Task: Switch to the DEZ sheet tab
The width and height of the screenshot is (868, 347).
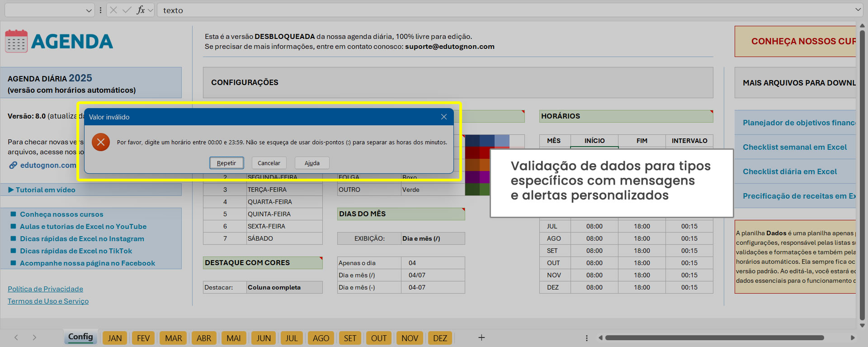Action: [440, 338]
